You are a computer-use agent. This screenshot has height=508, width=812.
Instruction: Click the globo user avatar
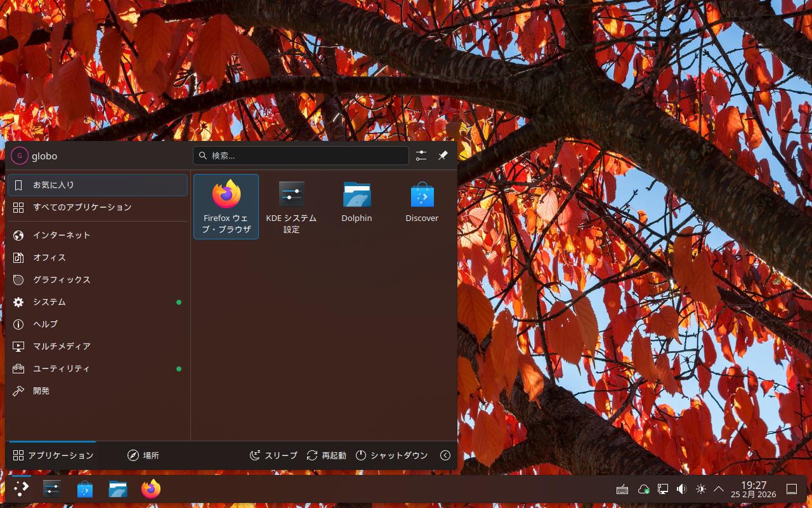click(20, 156)
